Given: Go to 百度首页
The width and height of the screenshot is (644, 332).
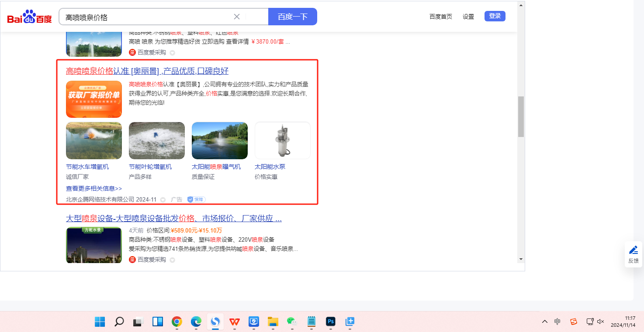Looking at the screenshot, I should pos(441,17).
